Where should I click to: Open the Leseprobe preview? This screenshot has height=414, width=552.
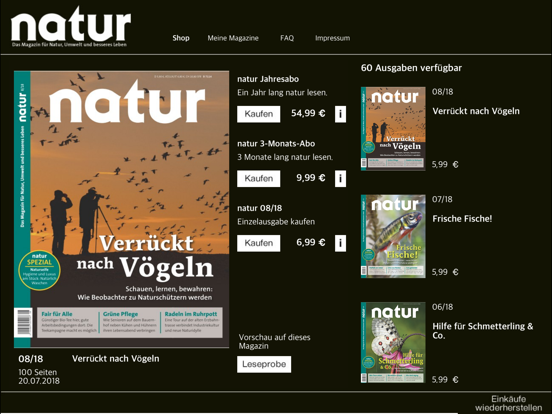point(264,364)
